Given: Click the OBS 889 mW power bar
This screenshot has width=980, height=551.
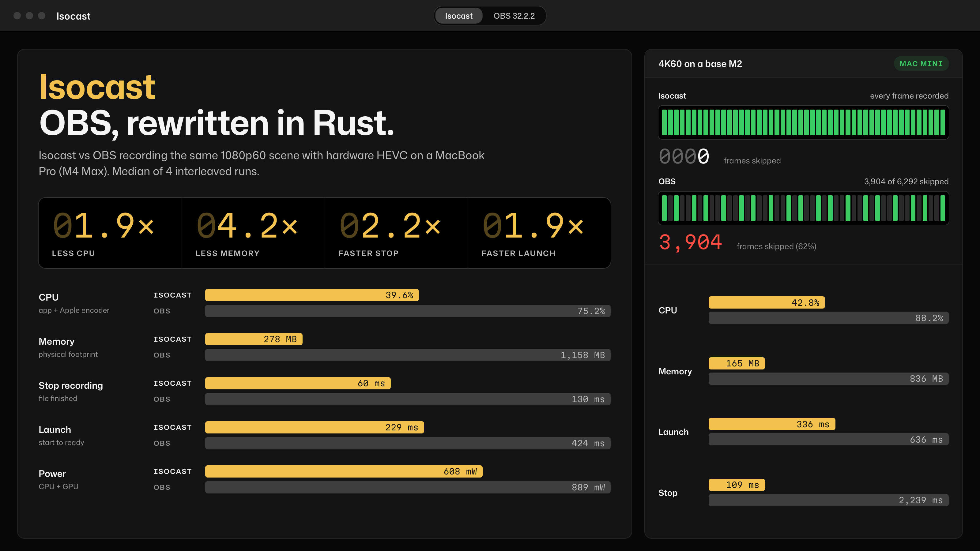Looking at the screenshot, I should pos(407,488).
